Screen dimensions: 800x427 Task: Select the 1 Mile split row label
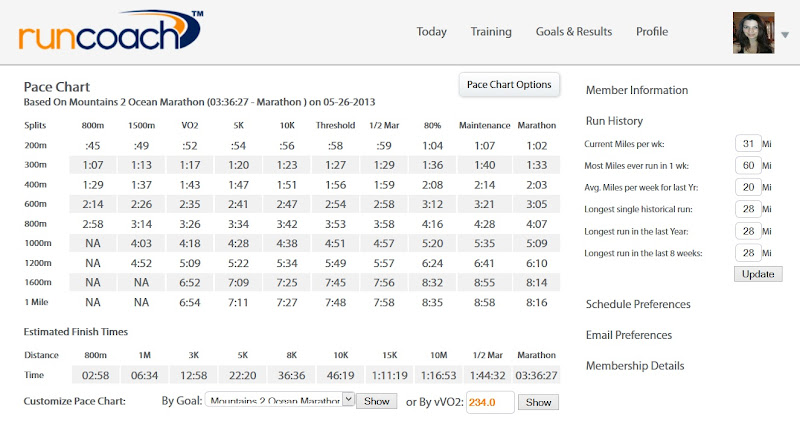36,302
